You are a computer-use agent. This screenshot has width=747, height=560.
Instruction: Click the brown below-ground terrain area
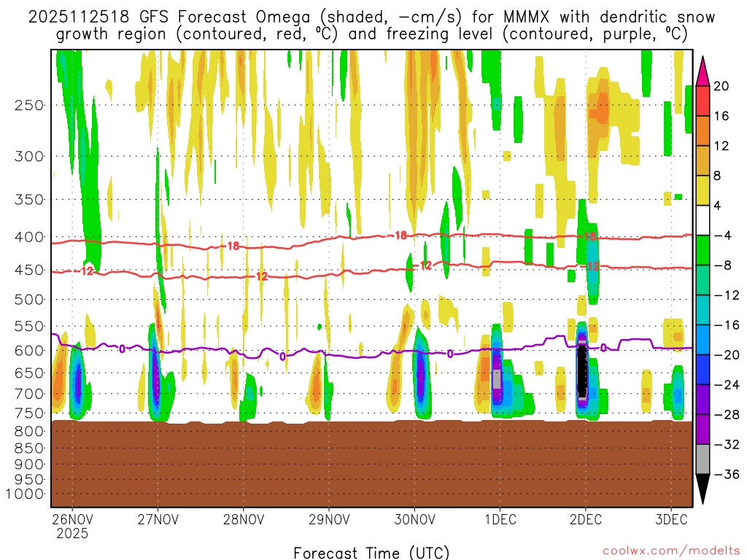(x=371, y=464)
